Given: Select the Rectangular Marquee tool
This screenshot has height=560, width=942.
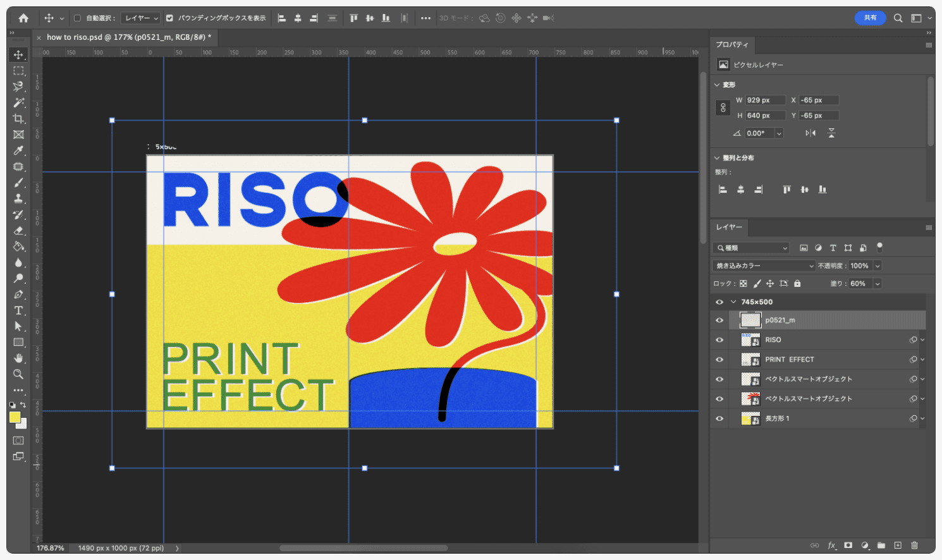Looking at the screenshot, I should [x=18, y=71].
